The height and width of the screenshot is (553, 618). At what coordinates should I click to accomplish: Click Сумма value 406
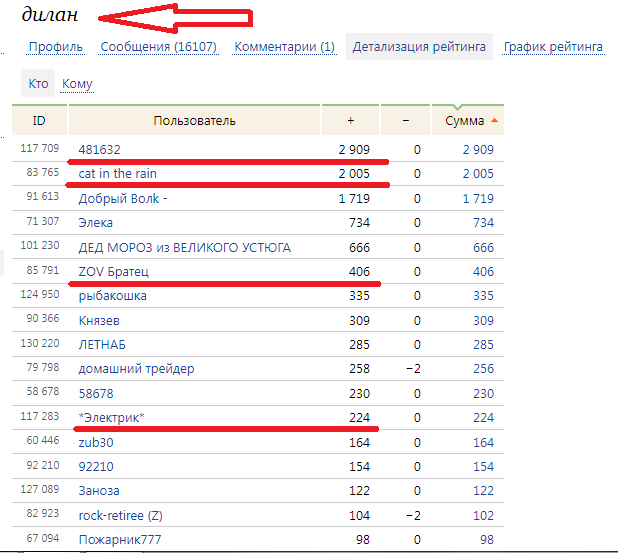(483, 272)
